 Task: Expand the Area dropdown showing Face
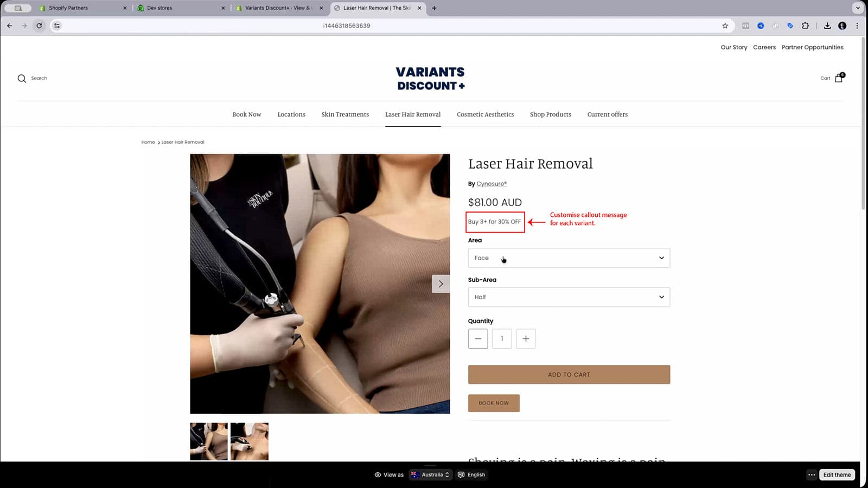[x=569, y=258]
